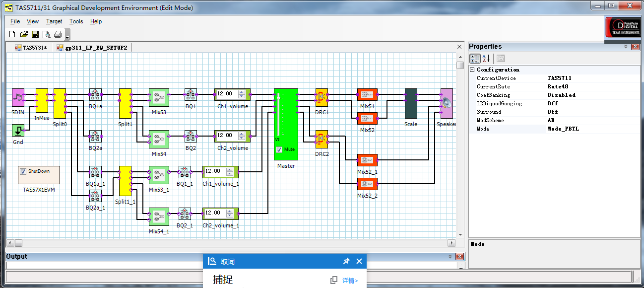
Task: Open the File menu
Action: pyautogui.click(x=15, y=21)
